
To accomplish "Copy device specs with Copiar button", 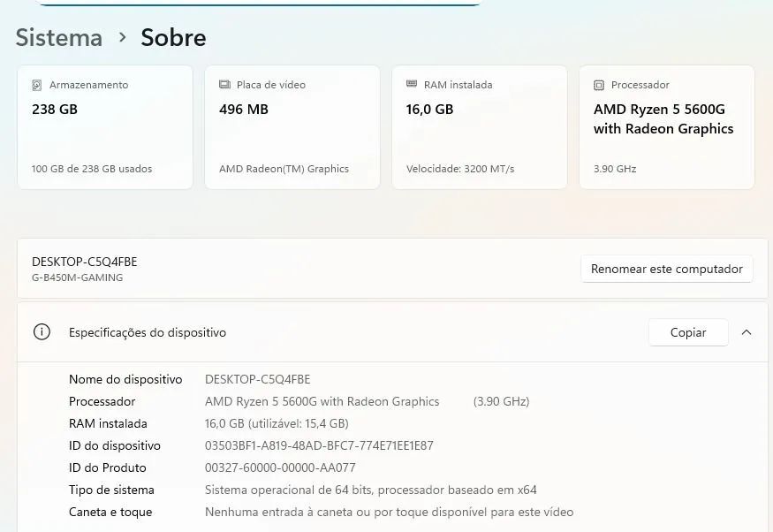I will (688, 332).
